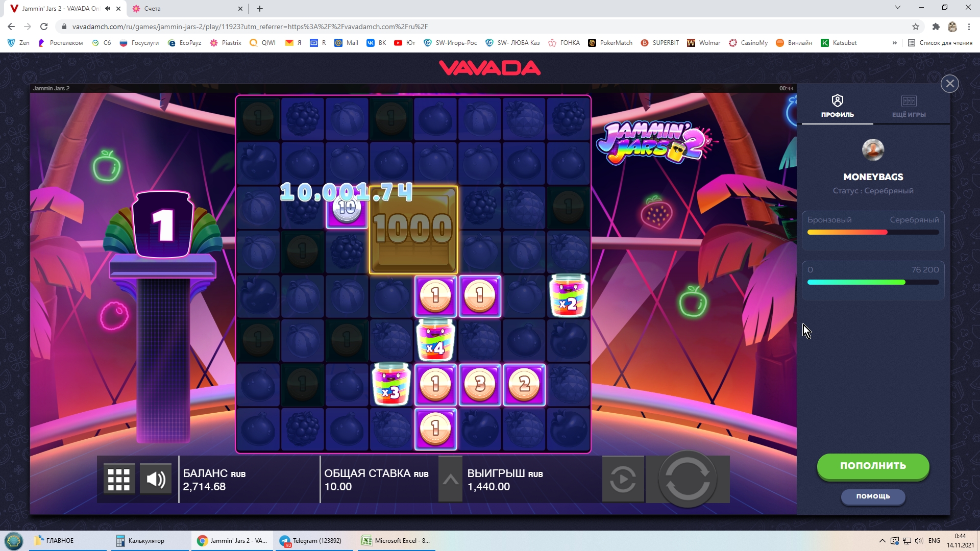Open the browser extensions puzzle icon
This screenshot has width=980, height=551.
(x=936, y=27)
